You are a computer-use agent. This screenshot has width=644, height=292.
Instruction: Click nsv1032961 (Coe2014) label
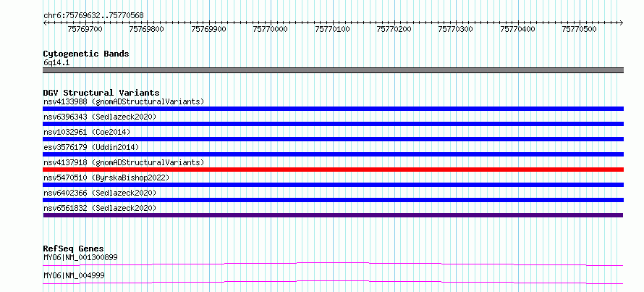(x=87, y=132)
